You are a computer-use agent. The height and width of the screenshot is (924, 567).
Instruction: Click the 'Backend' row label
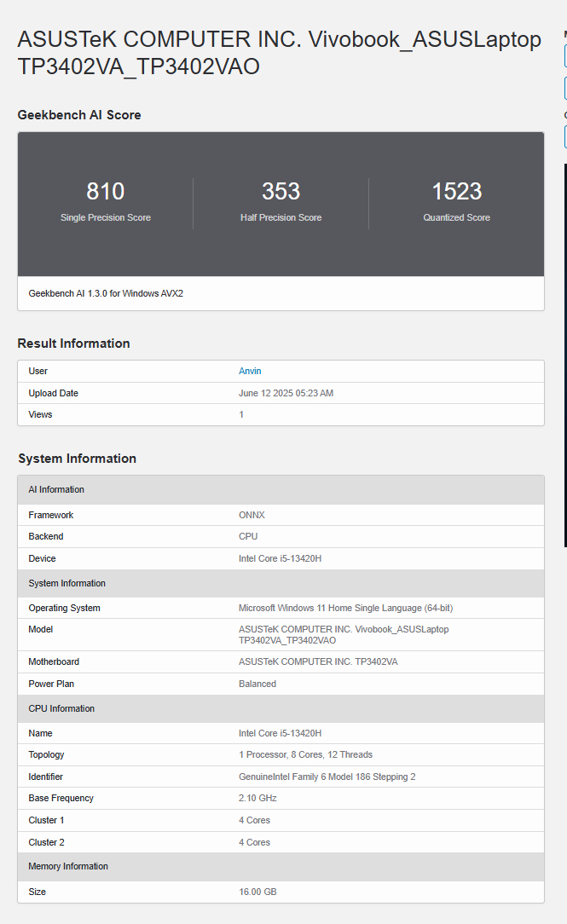(46, 536)
